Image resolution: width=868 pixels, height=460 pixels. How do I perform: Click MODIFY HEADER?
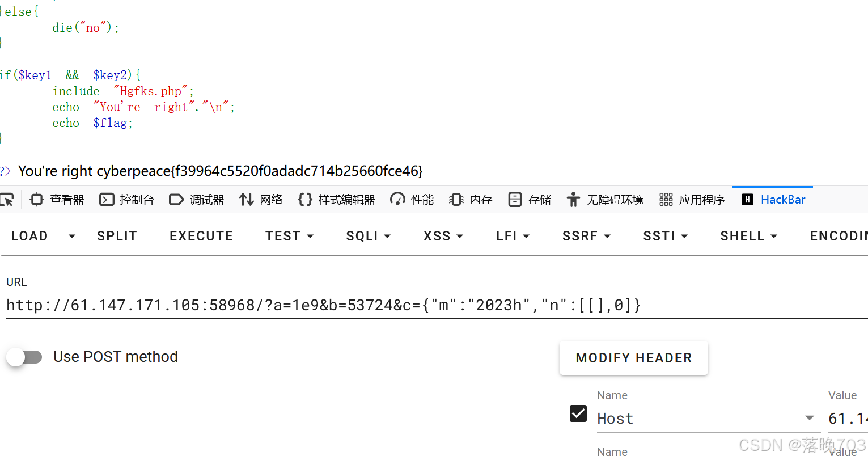[x=633, y=357]
